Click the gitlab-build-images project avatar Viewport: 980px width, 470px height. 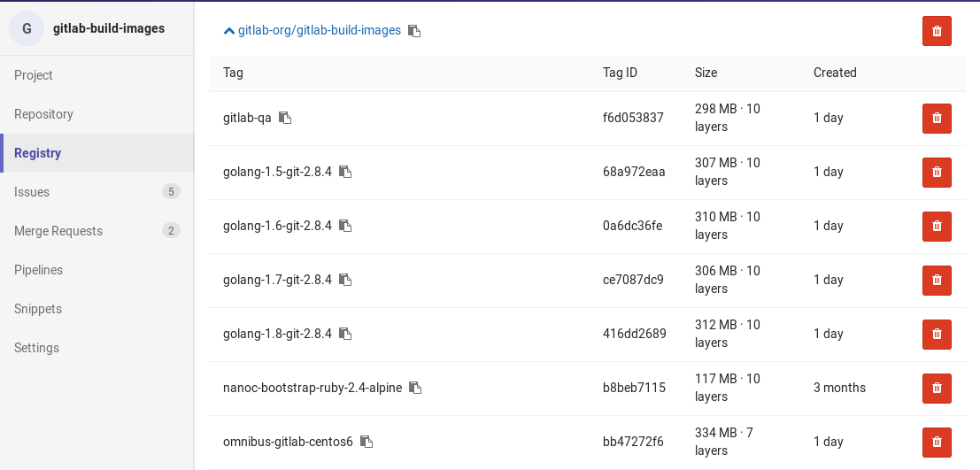click(x=27, y=28)
